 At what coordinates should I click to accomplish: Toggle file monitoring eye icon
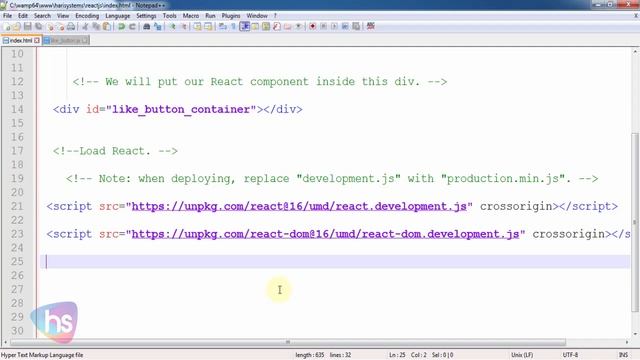coord(299,27)
